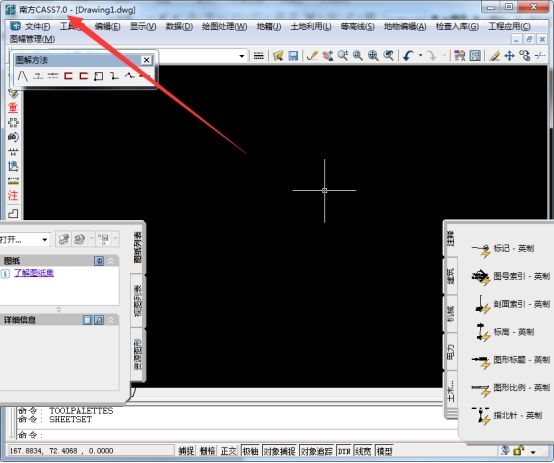The image size is (554, 463).
Task: Toggle 栅格 grid display button
Action: 207,451
